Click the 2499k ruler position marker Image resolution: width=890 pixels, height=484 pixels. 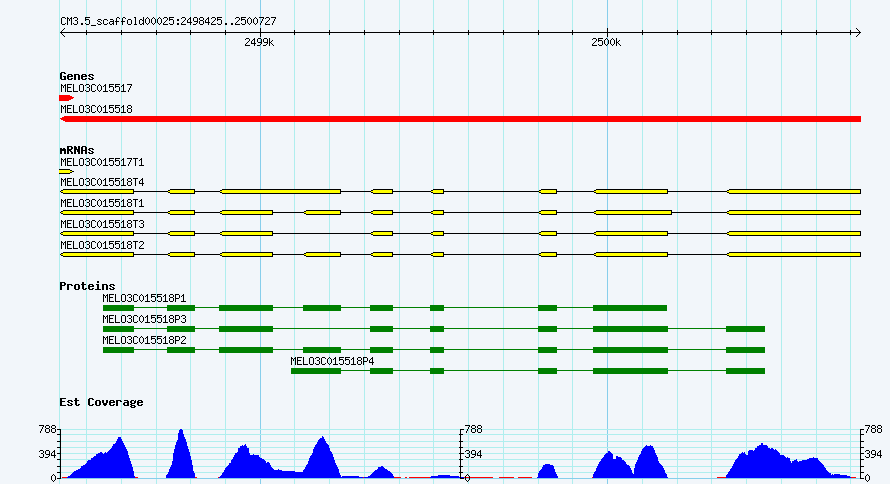click(259, 43)
